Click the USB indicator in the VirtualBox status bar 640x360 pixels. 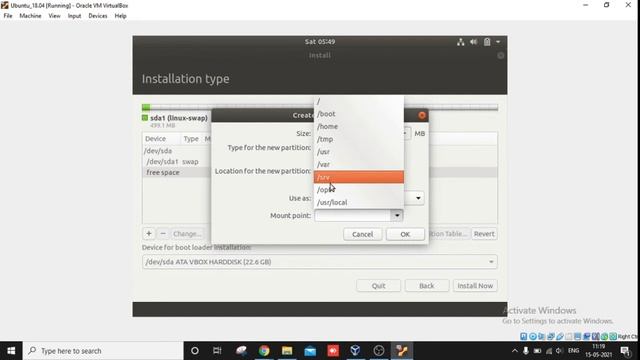[560, 337]
